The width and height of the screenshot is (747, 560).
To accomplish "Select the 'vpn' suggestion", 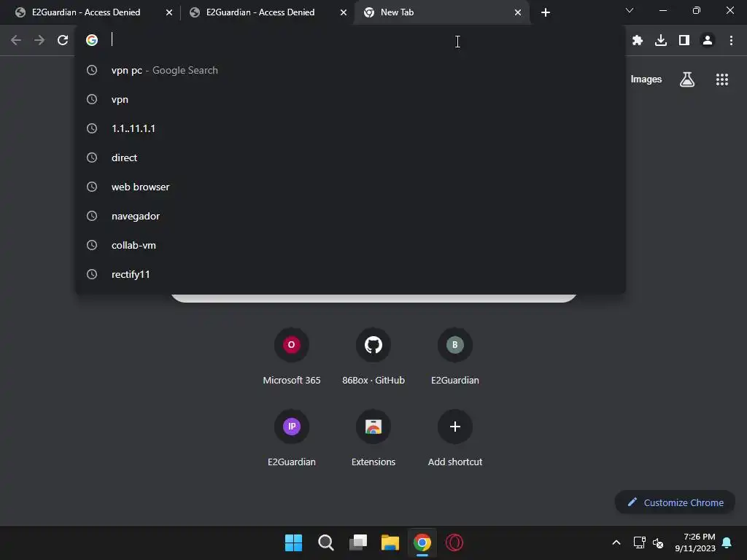I will (351, 99).
